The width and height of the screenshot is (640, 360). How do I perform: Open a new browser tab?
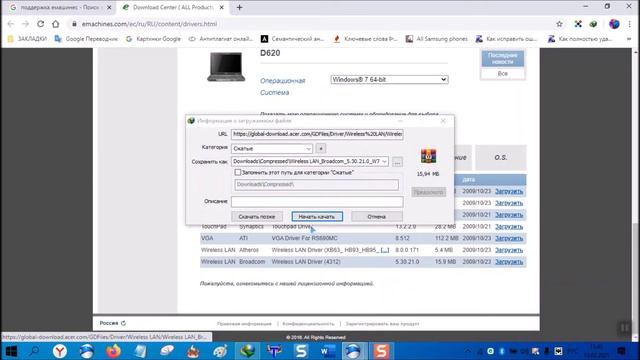click(240, 7)
